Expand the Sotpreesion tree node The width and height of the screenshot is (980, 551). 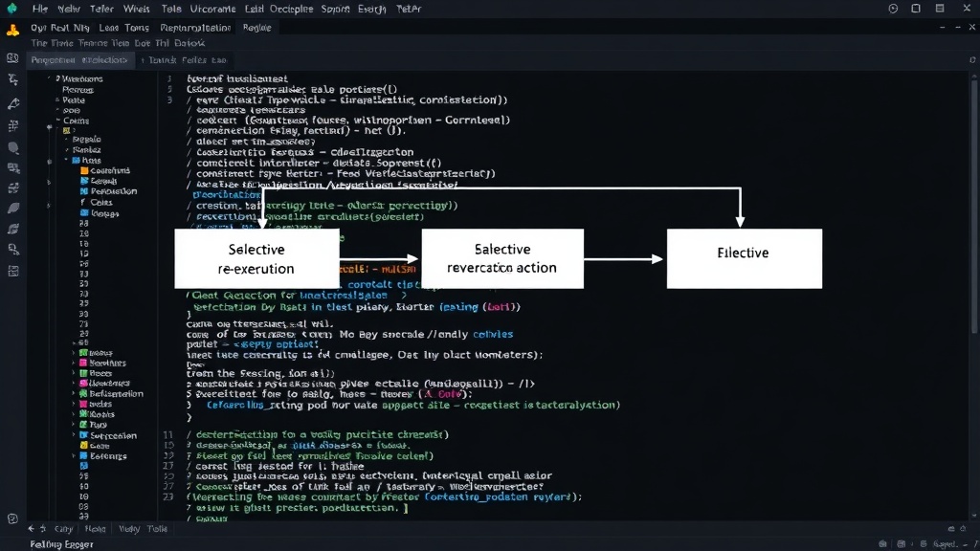[74, 435]
